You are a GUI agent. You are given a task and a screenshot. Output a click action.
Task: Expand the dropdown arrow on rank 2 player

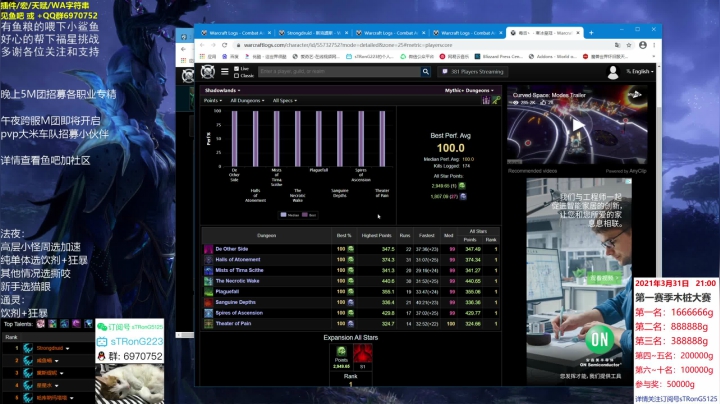click(56, 361)
